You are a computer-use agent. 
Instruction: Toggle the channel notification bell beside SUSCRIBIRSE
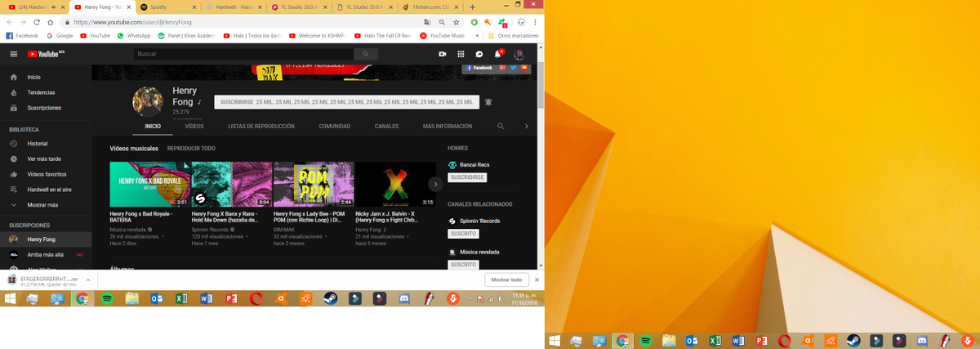tap(488, 102)
